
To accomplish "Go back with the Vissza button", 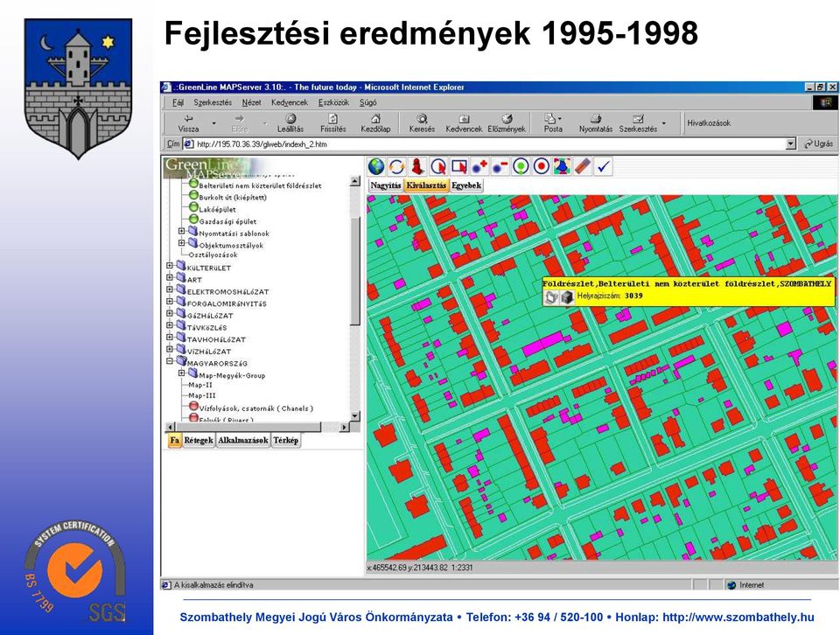I will (189, 123).
